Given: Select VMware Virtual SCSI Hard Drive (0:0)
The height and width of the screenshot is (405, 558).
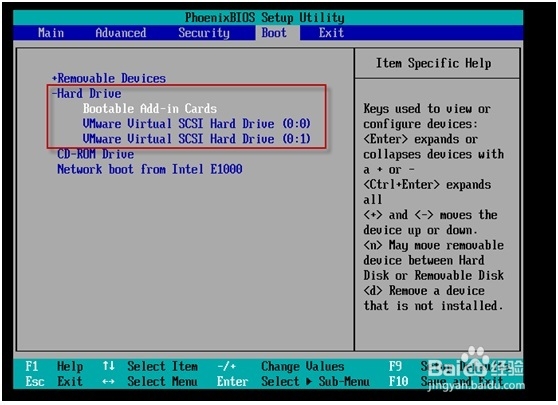Looking at the screenshot, I should pos(196,124).
